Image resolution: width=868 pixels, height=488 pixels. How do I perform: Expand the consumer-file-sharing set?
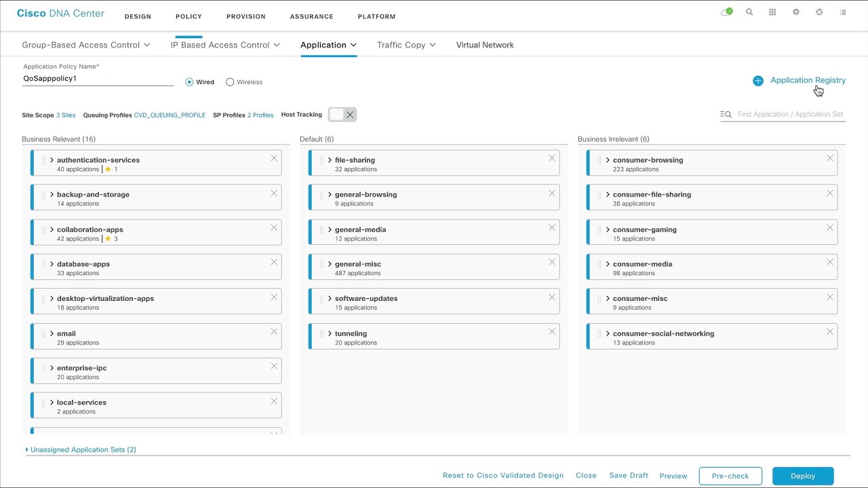tap(608, 195)
